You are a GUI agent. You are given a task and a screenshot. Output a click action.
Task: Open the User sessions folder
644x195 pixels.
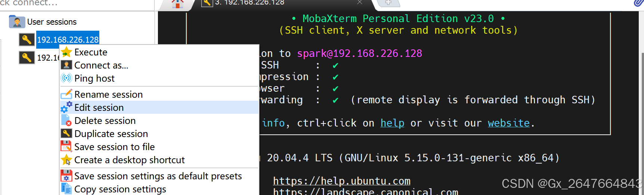[x=52, y=22]
